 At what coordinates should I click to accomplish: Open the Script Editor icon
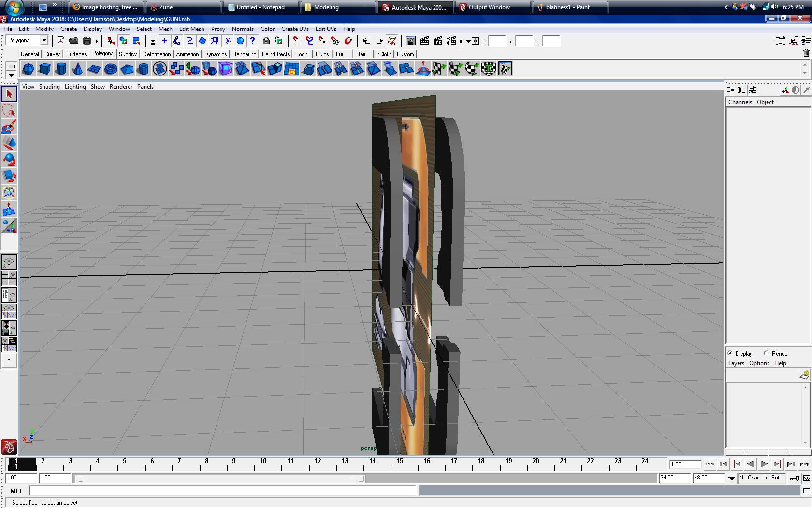coord(806,491)
